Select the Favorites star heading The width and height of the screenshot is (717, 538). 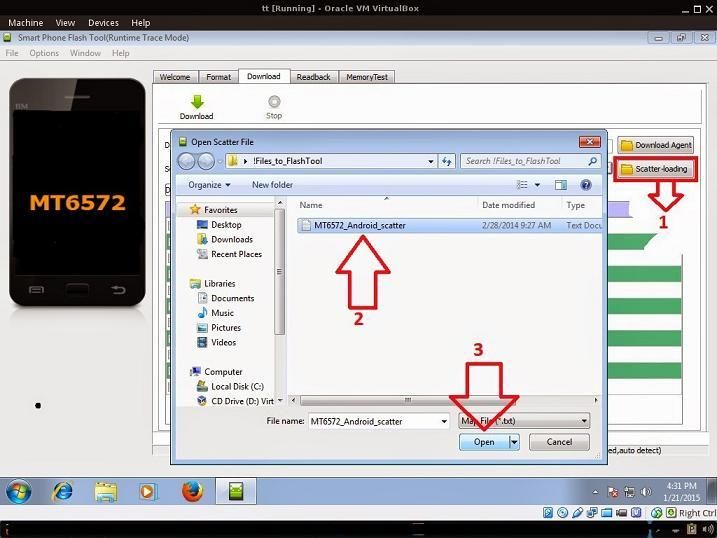click(220, 210)
